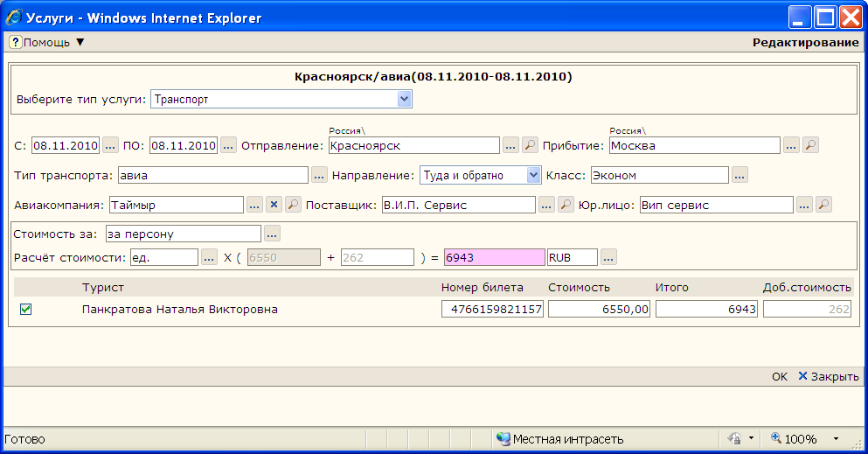Click tourist name Панкратова Наталья Викторовна

click(x=180, y=310)
